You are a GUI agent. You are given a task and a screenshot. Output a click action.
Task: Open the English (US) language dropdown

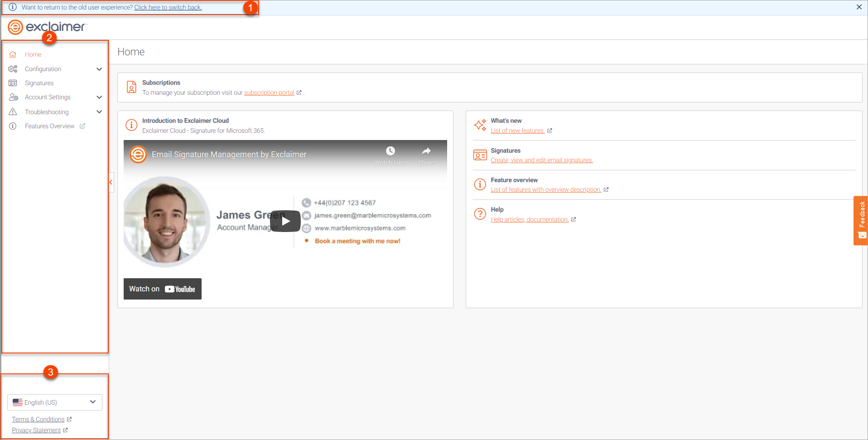point(55,402)
